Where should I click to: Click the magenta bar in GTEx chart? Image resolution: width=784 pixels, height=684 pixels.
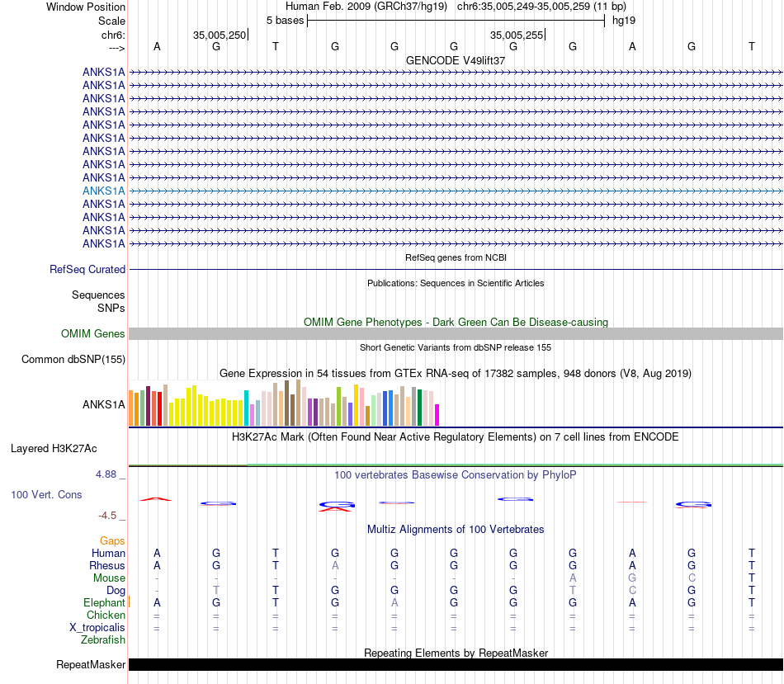437,415
